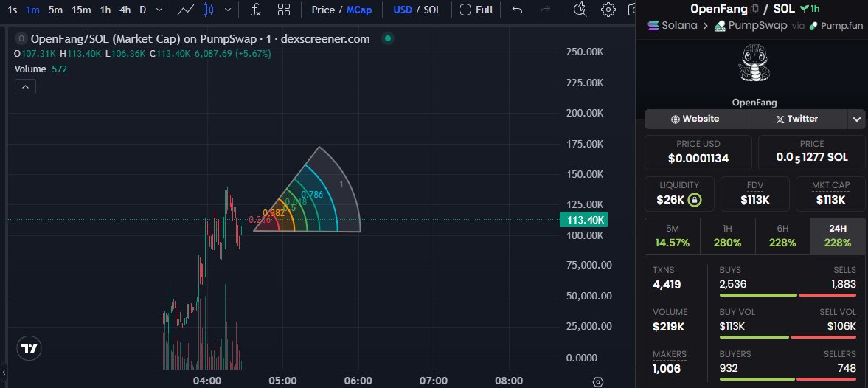Screen dimensions: 868x388
Task: Click the green market status dot
Action: [388, 39]
